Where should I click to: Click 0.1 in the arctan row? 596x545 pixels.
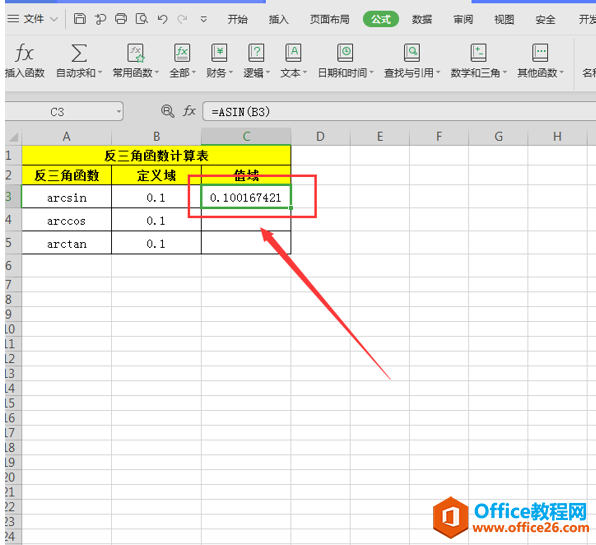tap(156, 242)
